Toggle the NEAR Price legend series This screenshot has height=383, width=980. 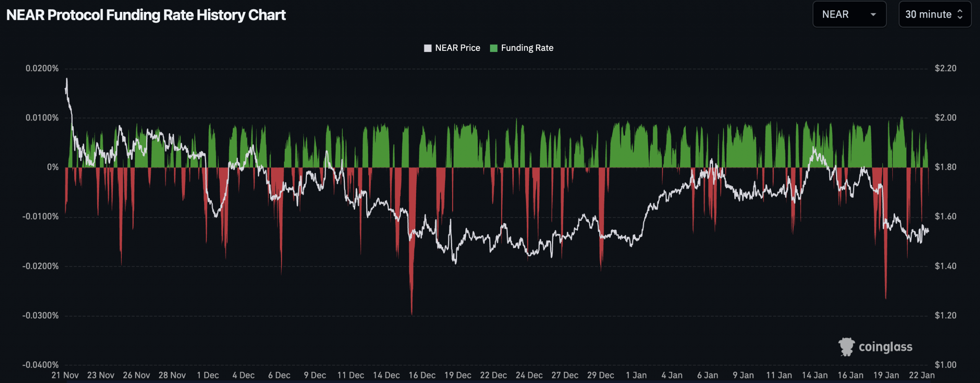(457, 48)
